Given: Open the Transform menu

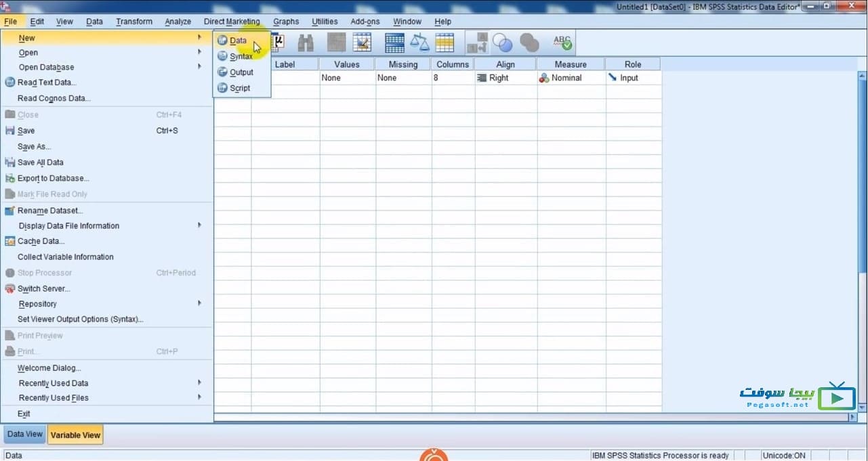Looking at the screenshot, I should pyautogui.click(x=134, y=22).
